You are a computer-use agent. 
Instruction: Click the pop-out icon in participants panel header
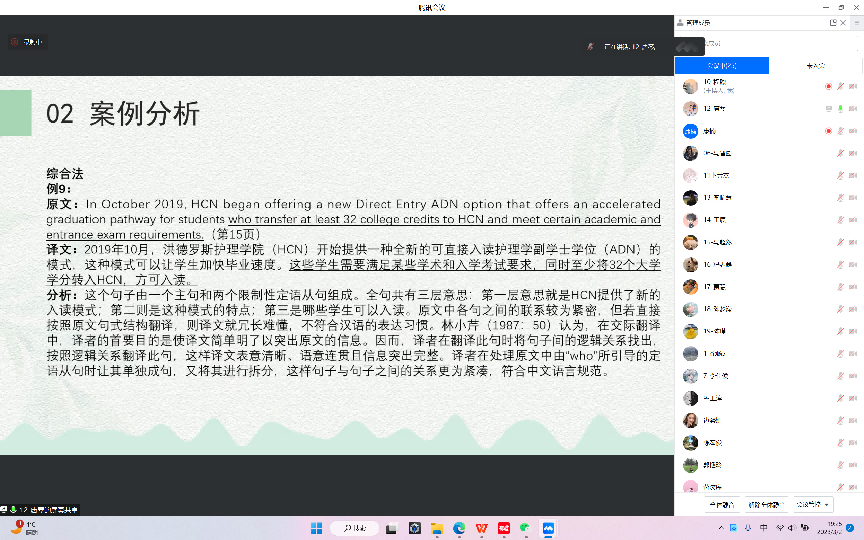833,22
